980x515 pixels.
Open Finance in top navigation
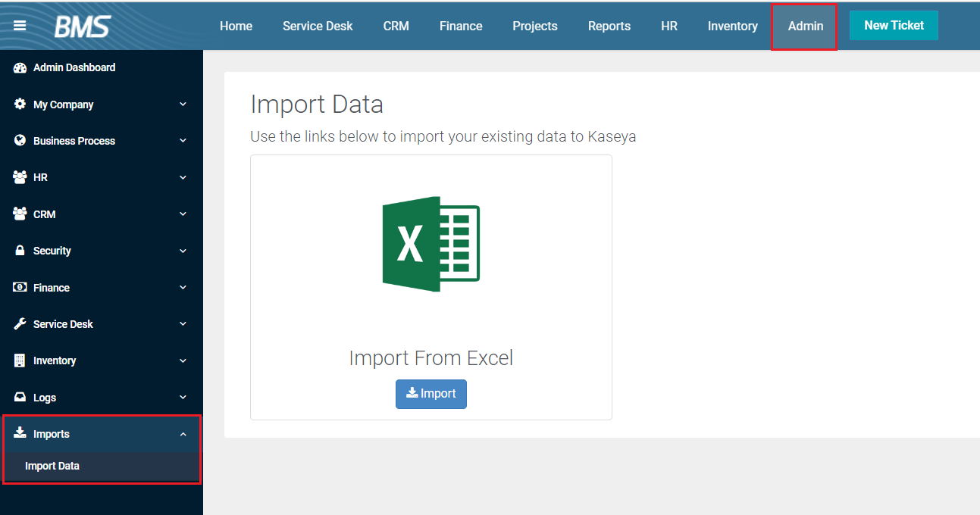461,26
